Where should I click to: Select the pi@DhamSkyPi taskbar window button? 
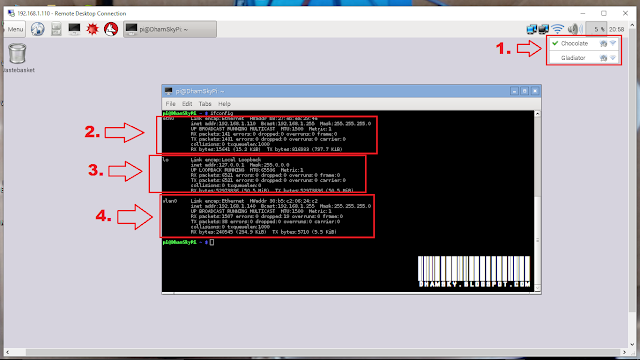[170, 29]
